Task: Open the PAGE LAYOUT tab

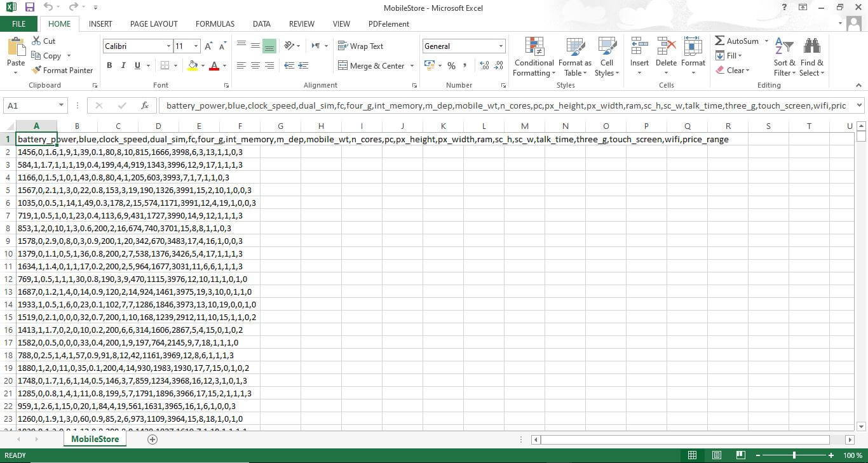Action: [154, 24]
